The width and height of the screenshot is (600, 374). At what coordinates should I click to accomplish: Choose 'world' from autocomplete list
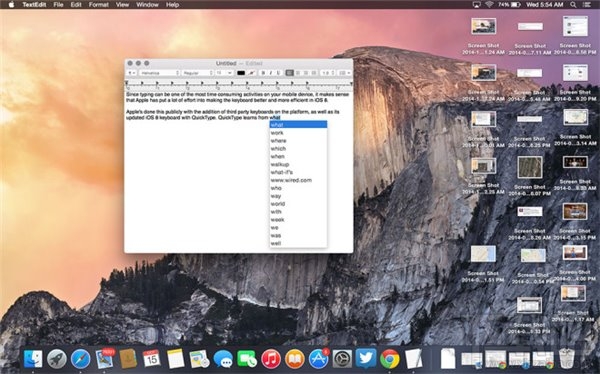point(298,204)
